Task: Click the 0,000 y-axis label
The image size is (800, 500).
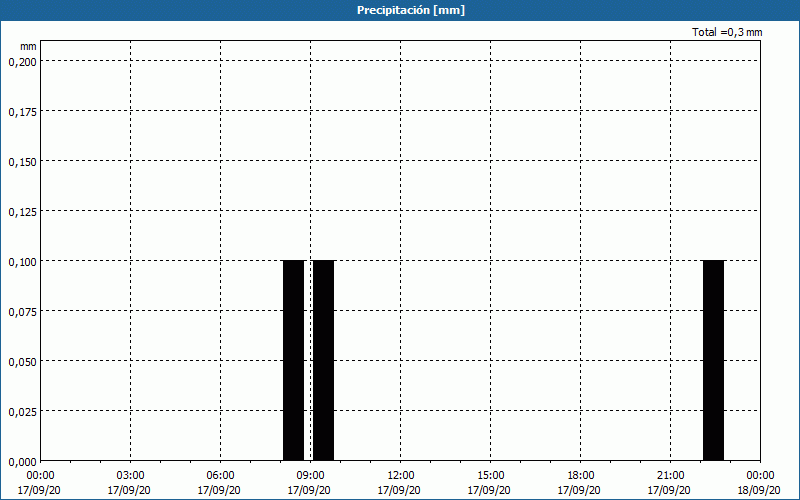Action: (22, 462)
